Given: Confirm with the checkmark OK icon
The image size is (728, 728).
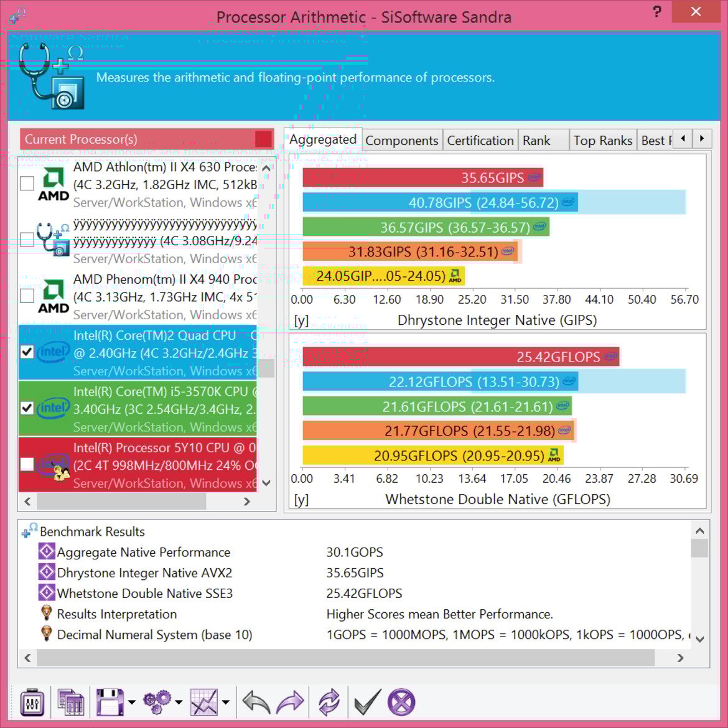Looking at the screenshot, I should [367, 702].
